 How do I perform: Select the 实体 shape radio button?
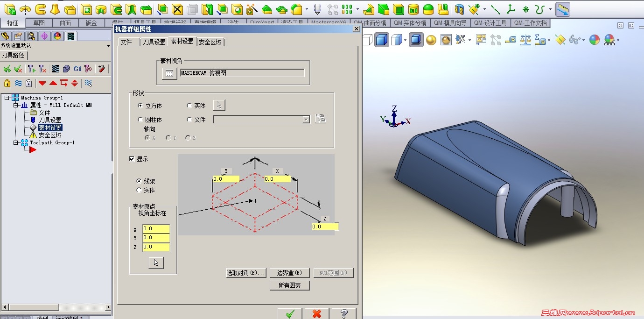pos(189,106)
